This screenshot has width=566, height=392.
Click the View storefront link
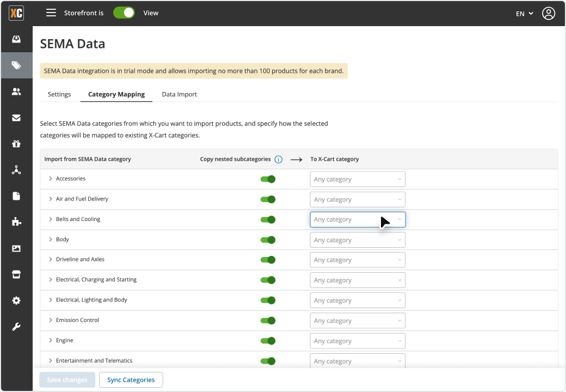point(151,13)
